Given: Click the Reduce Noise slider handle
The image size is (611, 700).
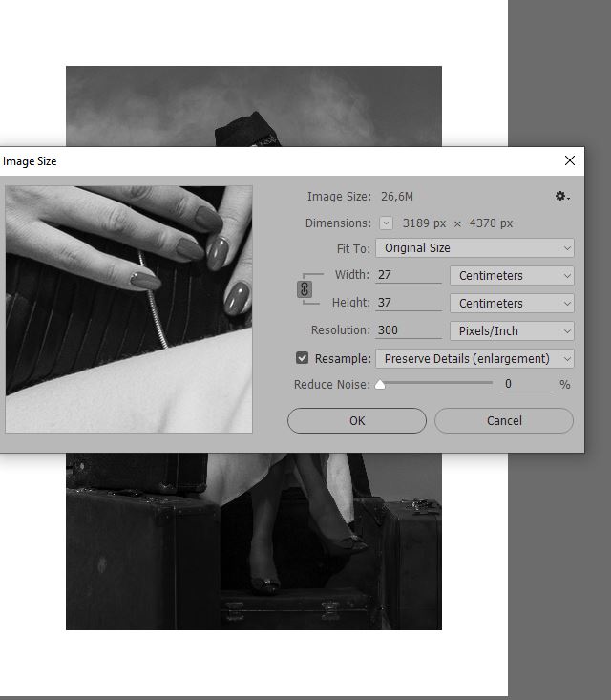Looking at the screenshot, I should coord(380,384).
